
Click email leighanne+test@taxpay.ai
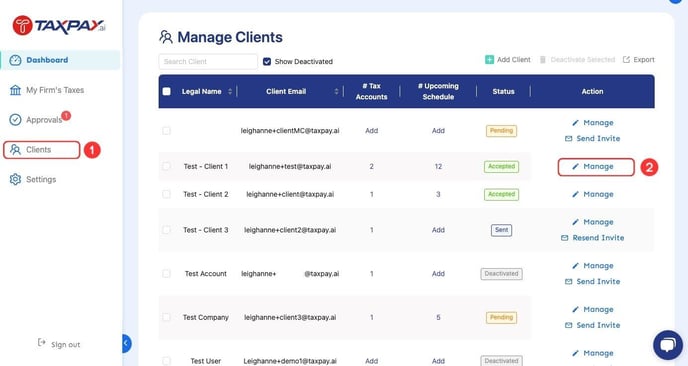tap(290, 166)
